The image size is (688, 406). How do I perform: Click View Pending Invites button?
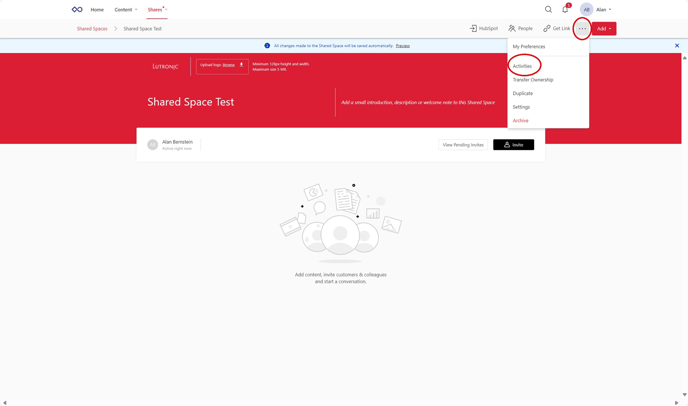click(x=463, y=145)
